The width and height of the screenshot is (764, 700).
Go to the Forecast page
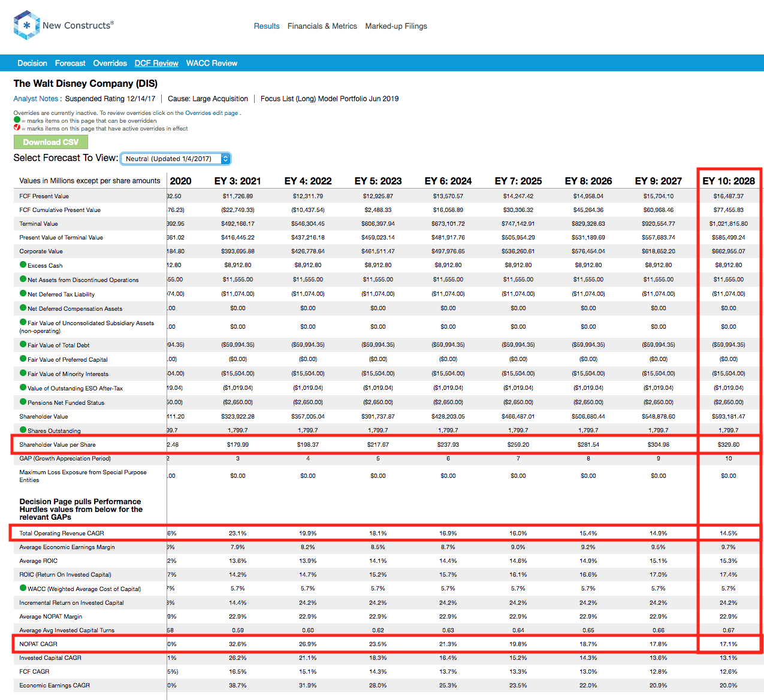pos(70,63)
